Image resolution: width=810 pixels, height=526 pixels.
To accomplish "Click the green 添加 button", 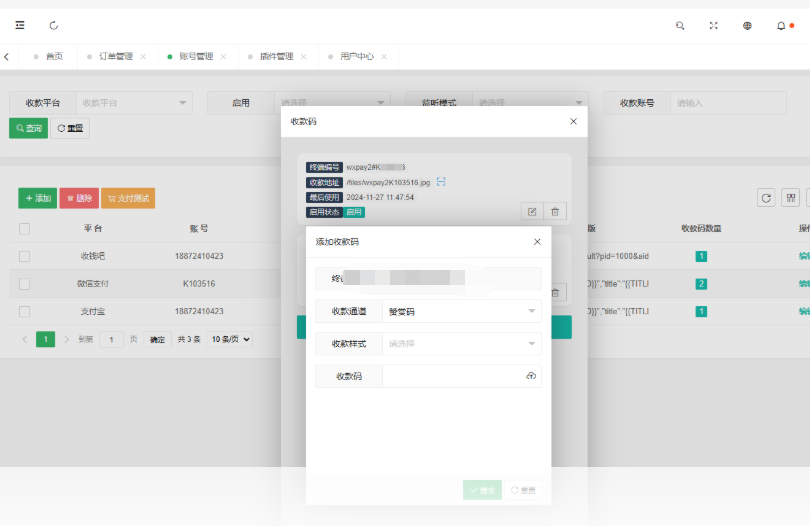I will tap(38, 198).
